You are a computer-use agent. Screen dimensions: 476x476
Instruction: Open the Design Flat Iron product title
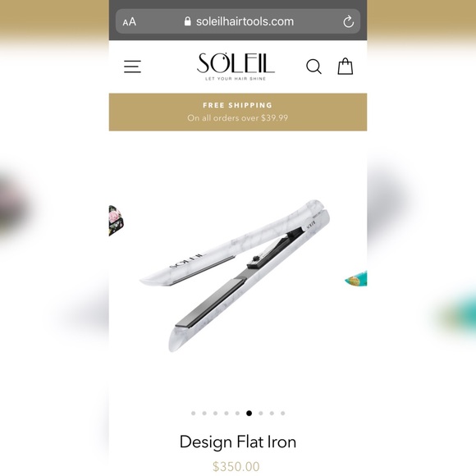tap(238, 442)
